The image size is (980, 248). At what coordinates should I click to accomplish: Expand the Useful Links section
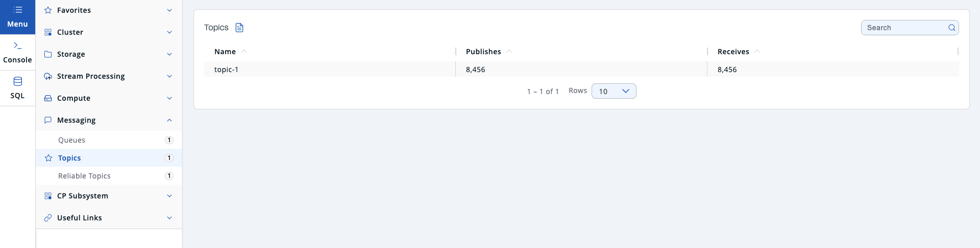click(x=169, y=218)
